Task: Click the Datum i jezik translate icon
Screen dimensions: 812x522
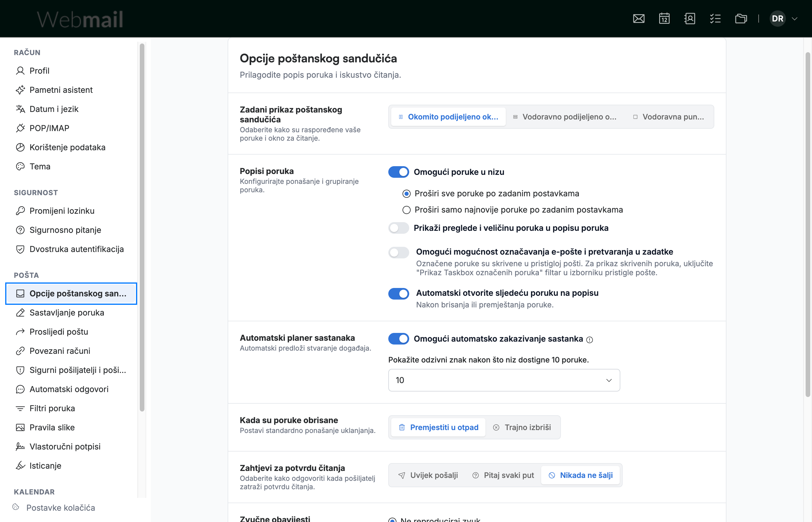Action: tap(20, 109)
